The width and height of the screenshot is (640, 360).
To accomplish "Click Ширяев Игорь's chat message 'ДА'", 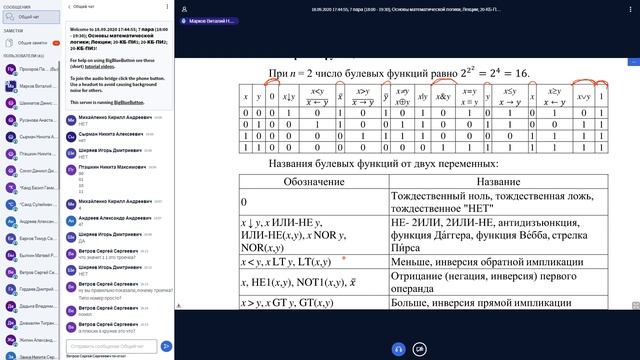I will [x=81, y=241].
